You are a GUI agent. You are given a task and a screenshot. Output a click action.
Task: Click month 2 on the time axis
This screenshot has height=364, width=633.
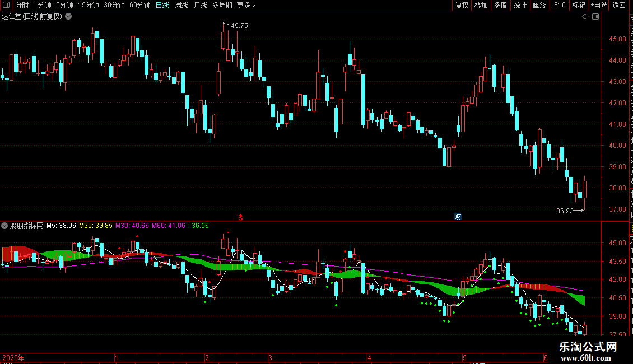click(207, 357)
